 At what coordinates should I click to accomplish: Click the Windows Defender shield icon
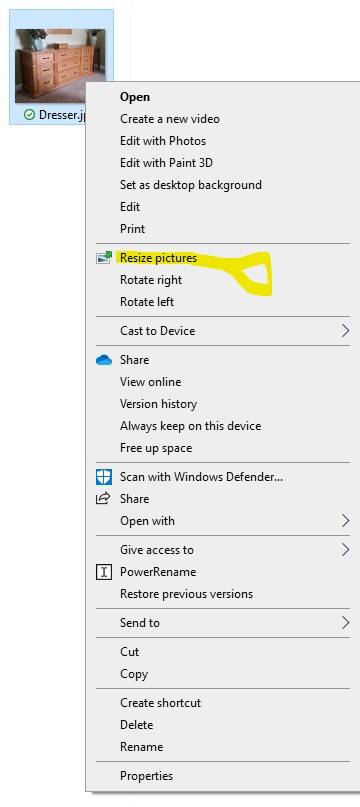click(x=104, y=477)
